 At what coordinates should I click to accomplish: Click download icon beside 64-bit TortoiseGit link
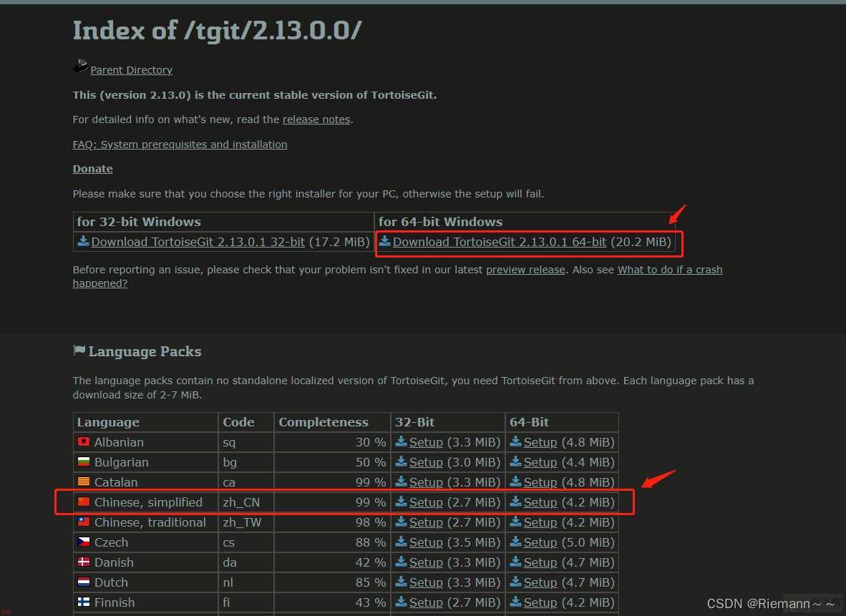point(384,240)
